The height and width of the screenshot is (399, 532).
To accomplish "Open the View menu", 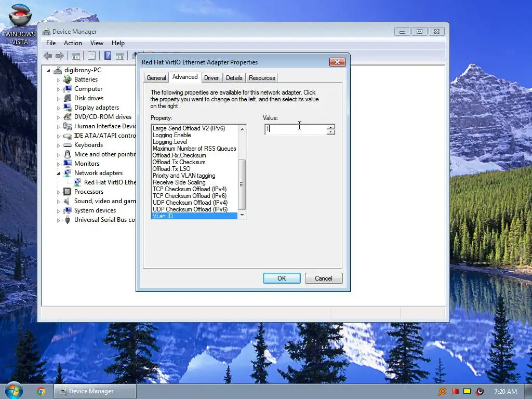I will tap(97, 43).
